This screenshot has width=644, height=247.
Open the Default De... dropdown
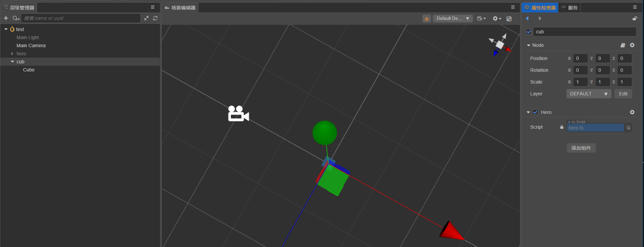[x=453, y=19]
